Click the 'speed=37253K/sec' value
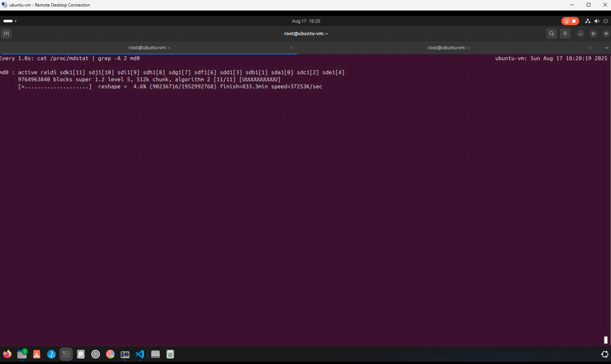 (296, 87)
